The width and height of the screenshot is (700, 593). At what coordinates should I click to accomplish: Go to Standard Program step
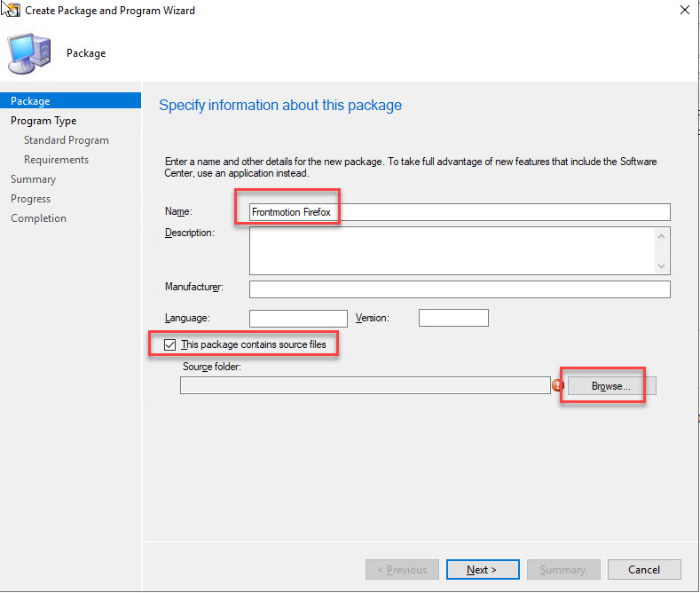pyautogui.click(x=67, y=140)
